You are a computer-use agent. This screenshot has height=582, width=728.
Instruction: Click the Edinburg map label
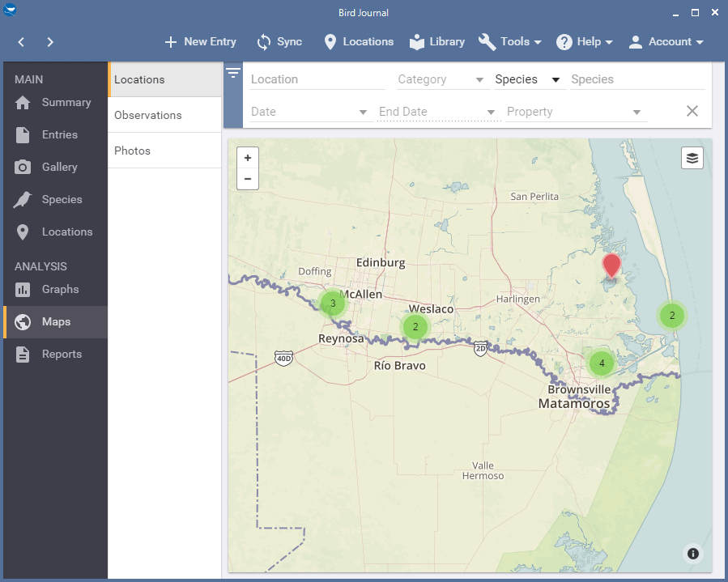(x=381, y=263)
